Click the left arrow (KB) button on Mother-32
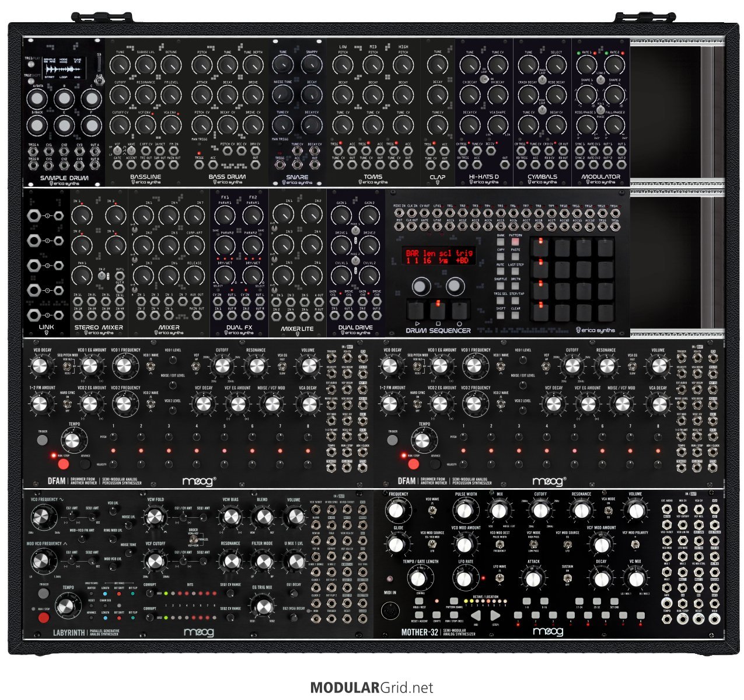Image resolution: width=744 pixels, height=700 pixels. coord(476,615)
